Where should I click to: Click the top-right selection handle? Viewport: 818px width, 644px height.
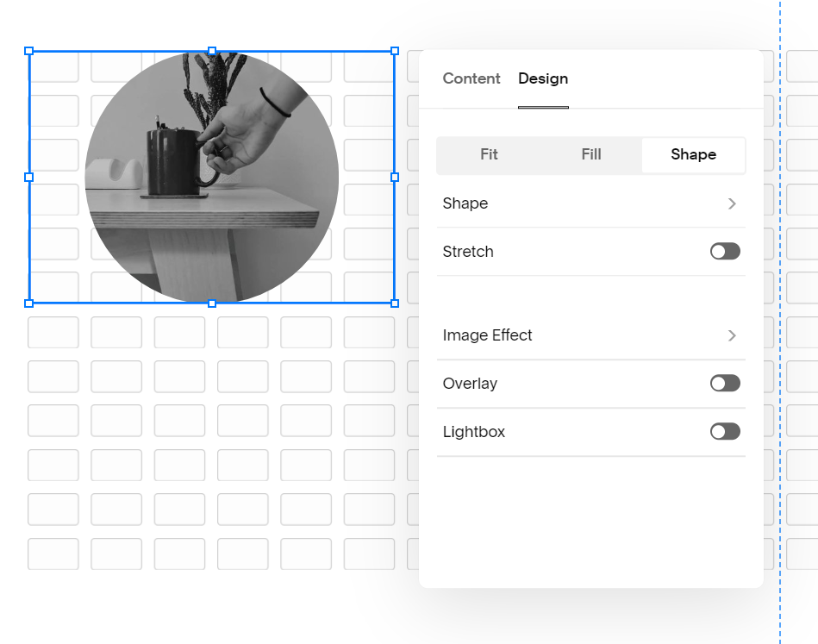(x=395, y=51)
